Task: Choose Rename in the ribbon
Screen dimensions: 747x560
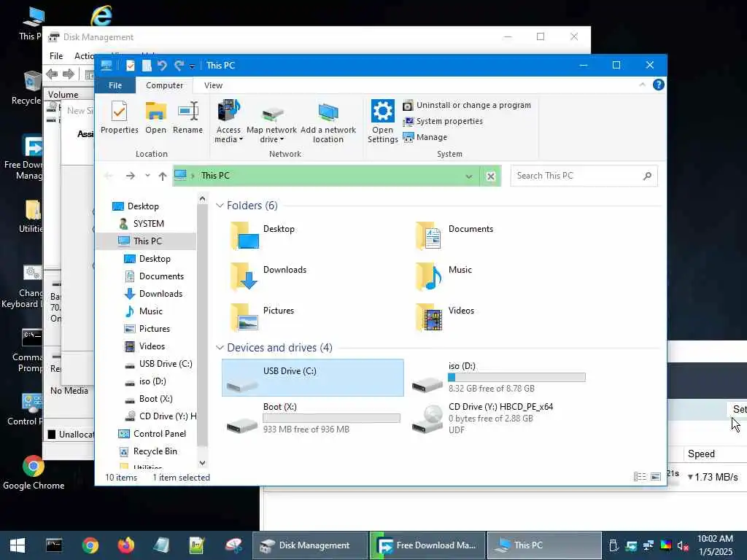Action: click(187, 117)
